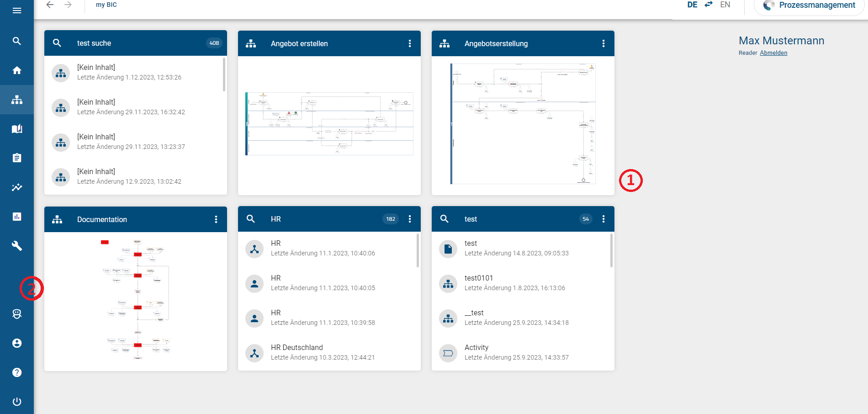This screenshot has width=868, height=414.
Task: Open the catalog book icon in the sidebar
Action: [x=17, y=129]
